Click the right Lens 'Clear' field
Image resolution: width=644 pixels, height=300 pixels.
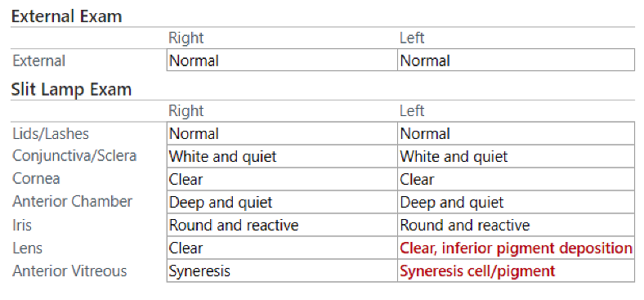[282, 248]
